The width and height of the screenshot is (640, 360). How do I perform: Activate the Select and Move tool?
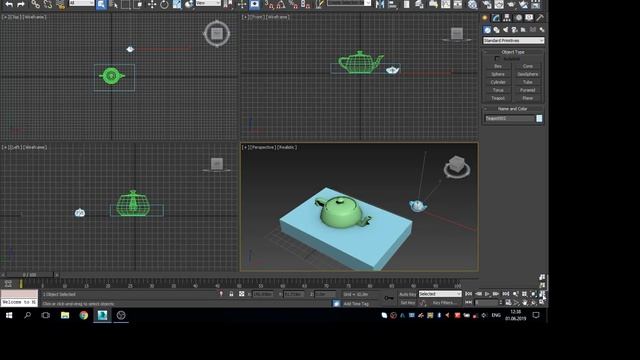click(x=152, y=4)
